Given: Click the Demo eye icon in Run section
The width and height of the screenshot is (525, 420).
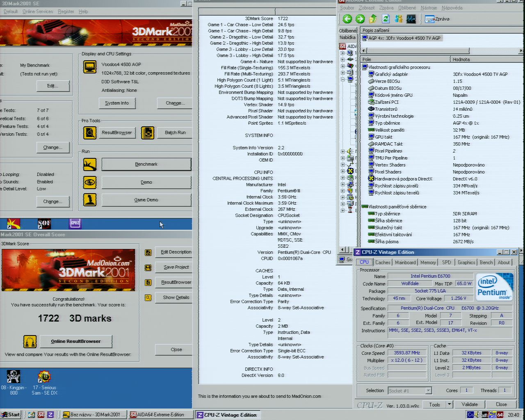Looking at the screenshot, I should (90, 182).
